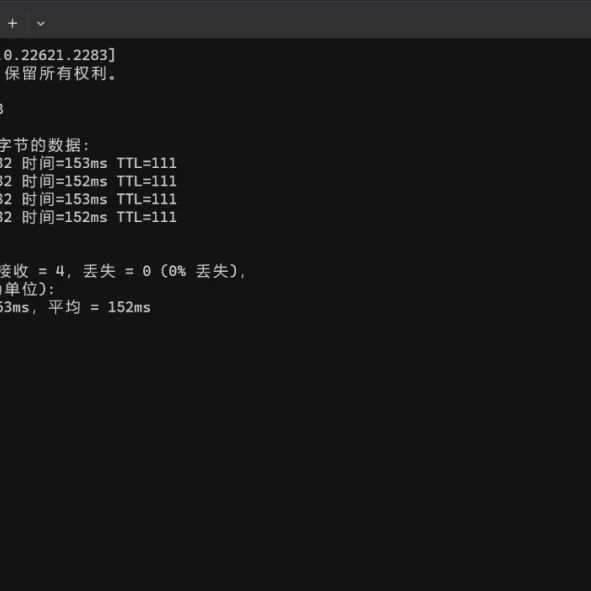Image resolution: width=591 pixels, height=591 pixels.
Task: Open a new terminal tab with the plus icon
Action: 13,23
